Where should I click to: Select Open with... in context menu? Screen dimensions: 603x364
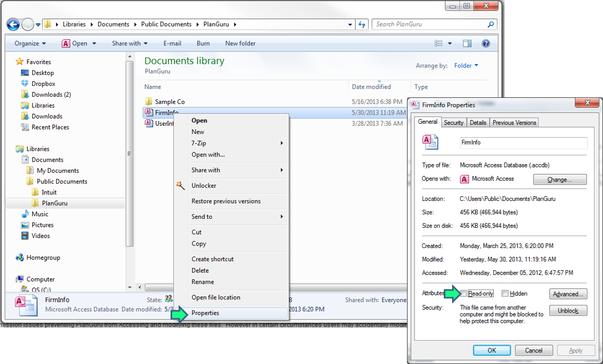click(x=232, y=155)
